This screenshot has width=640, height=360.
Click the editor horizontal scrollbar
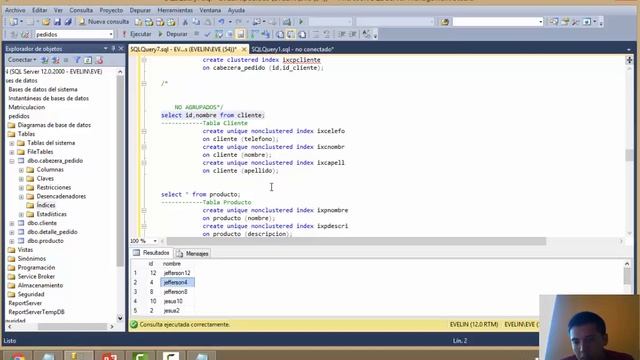coord(356,241)
